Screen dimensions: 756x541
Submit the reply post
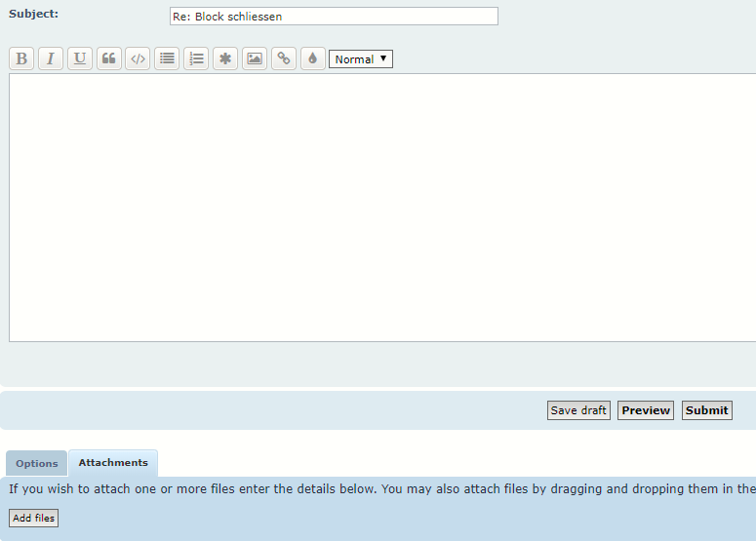click(x=706, y=410)
